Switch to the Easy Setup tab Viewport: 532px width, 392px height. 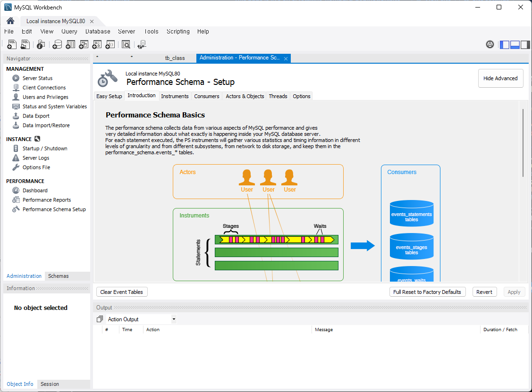tap(109, 96)
